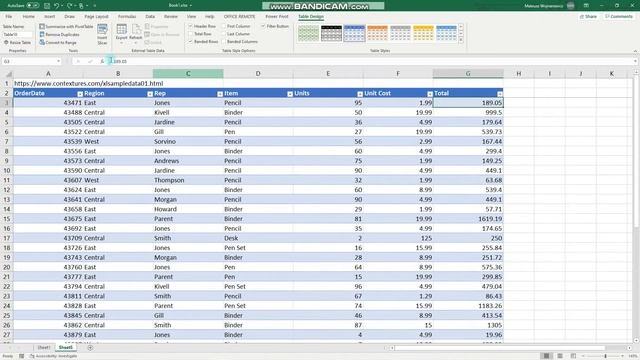The height and width of the screenshot is (360, 640).
Task: Open the Formulas ribbon tab
Action: pos(127,16)
